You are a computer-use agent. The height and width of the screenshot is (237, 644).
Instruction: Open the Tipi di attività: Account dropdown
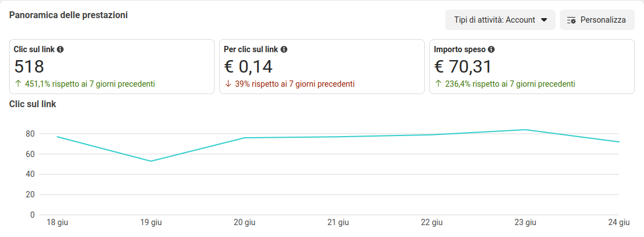[500, 20]
